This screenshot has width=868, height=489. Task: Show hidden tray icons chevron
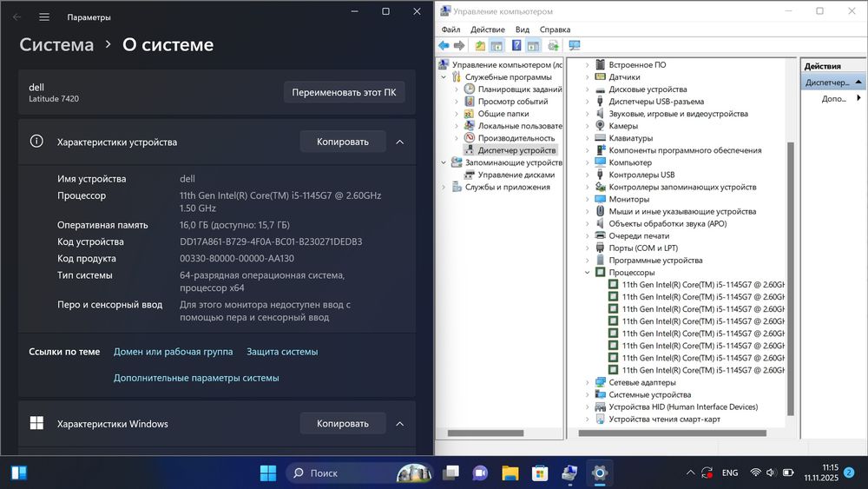[690, 472]
